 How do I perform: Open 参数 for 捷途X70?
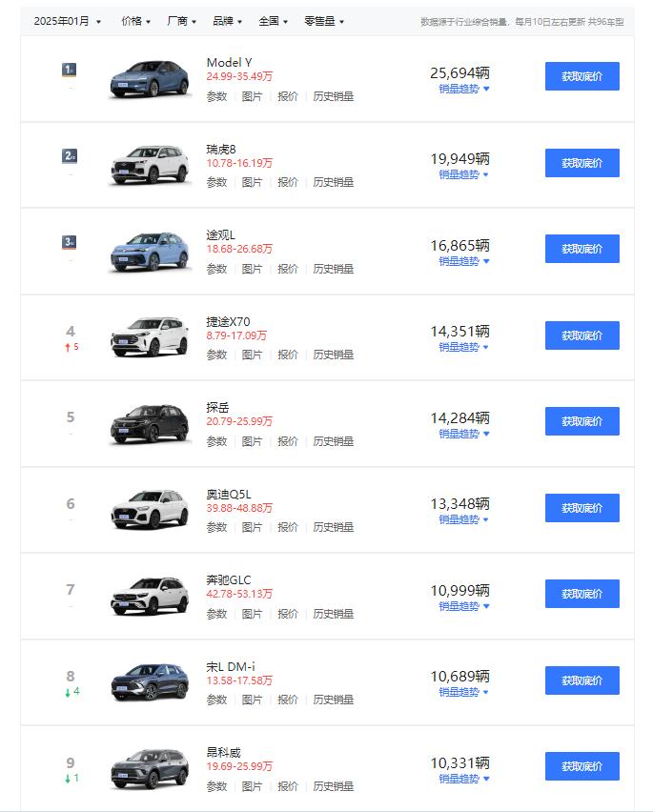coord(216,355)
